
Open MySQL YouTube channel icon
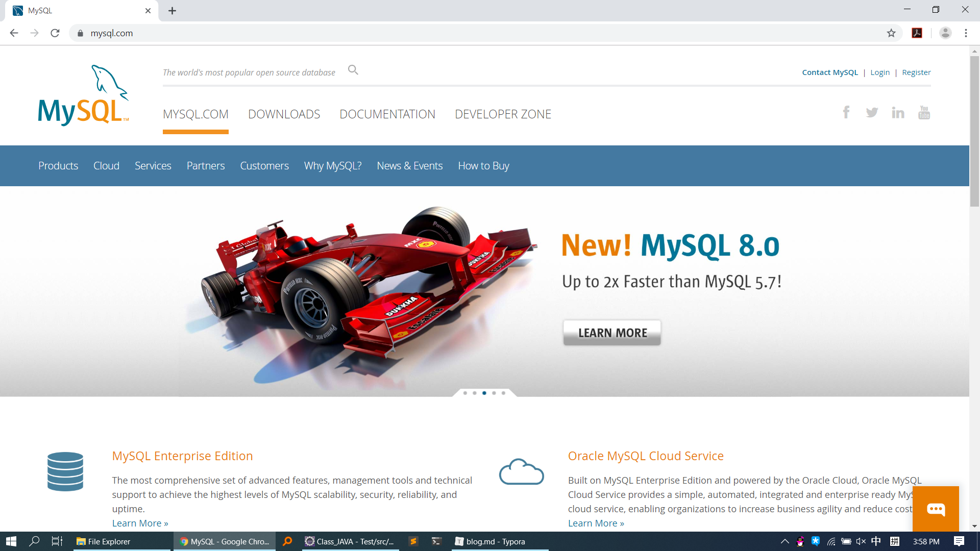click(x=924, y=112)
